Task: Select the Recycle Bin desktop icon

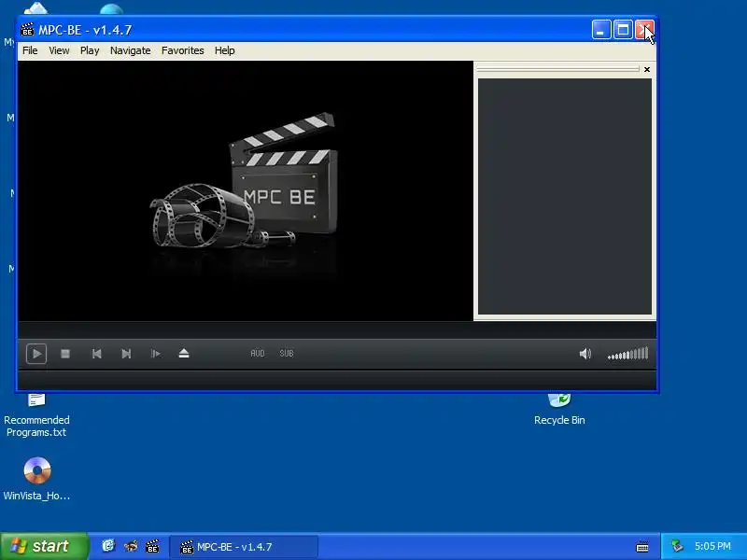Action: tap(559, 410)
